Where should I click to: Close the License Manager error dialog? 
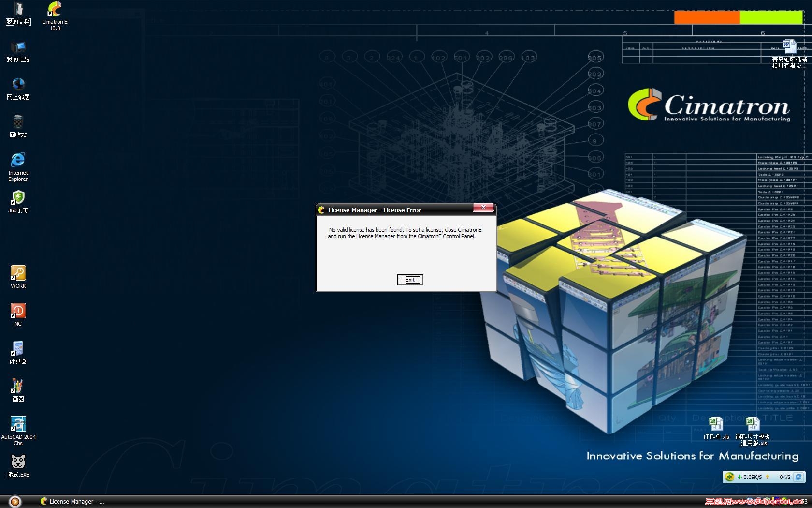pos(483,208)
